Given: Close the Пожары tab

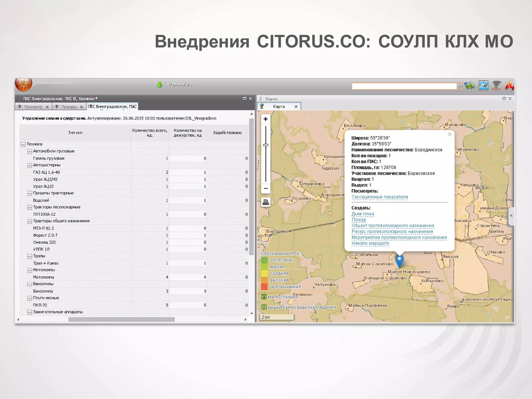Looking at the screenshot, I should click(x=81, y=107).
